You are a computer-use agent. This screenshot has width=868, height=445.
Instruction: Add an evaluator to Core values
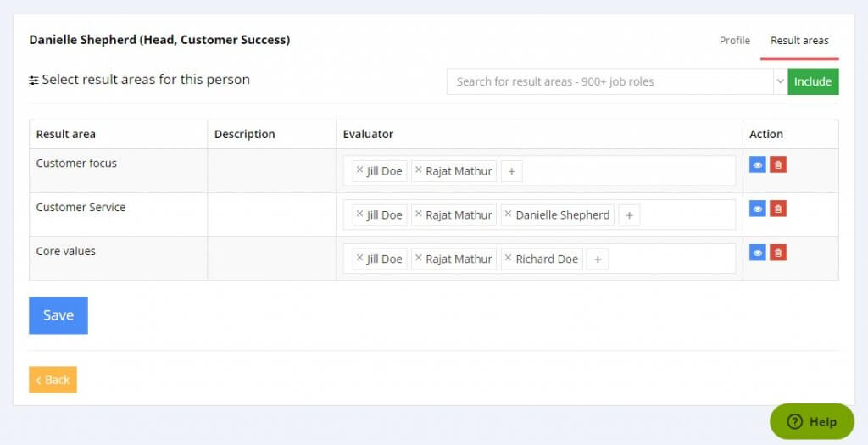point(597,259)
